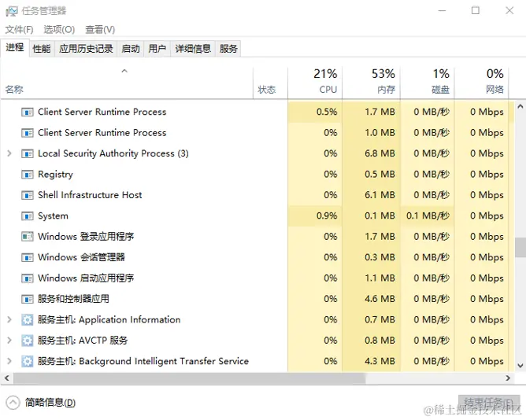The width and height of the screenshot is (526, 420).
Task: Click the 简略信息(D) link
Action: tap(50, 403)
